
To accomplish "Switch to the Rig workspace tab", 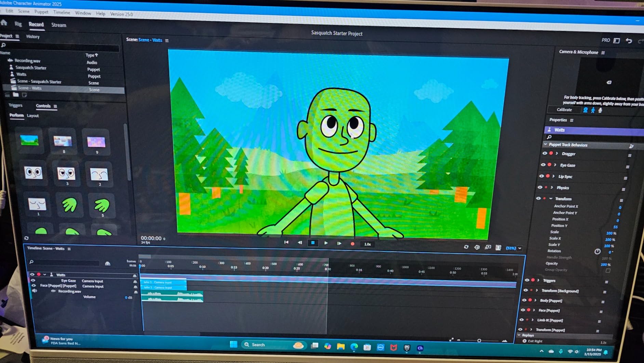I will 18,24.
